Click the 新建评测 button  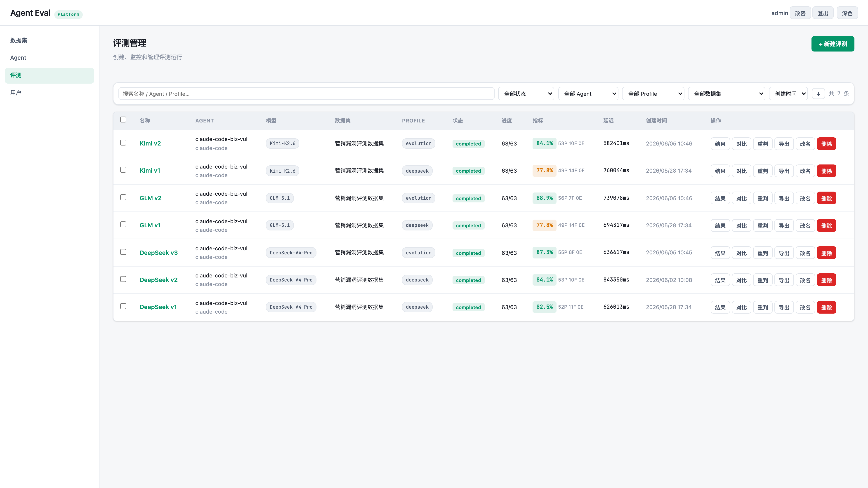point(833,44)
